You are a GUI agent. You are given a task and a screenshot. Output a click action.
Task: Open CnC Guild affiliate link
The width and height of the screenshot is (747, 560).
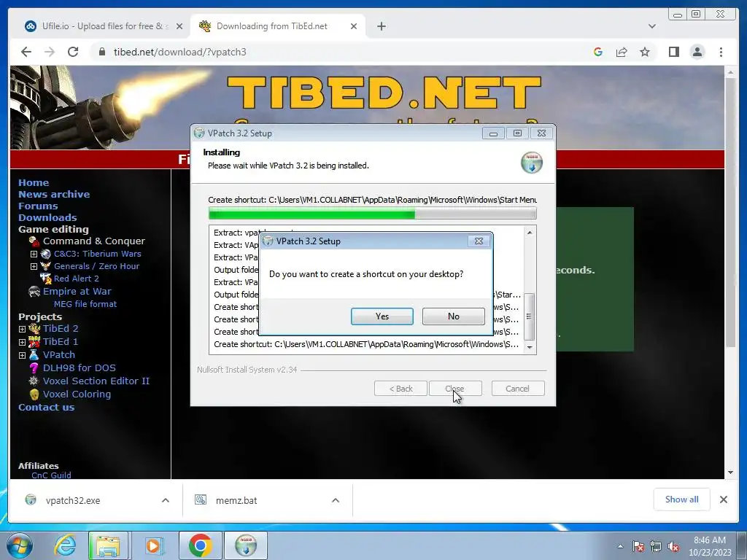[x=51, y=475]
